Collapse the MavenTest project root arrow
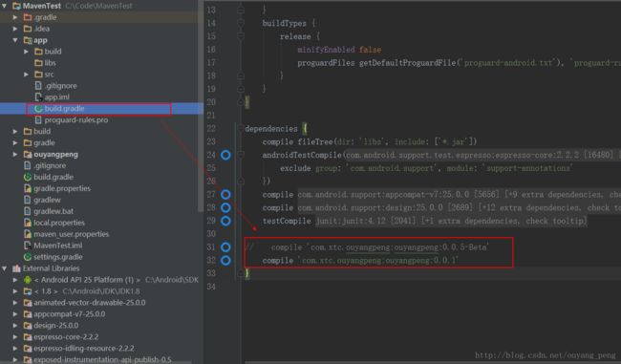621x364 pixels. click(5, 6)
